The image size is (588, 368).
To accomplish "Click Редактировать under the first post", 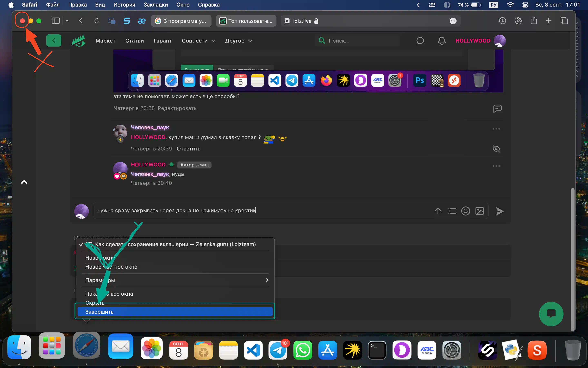I will pyautogui.click(x=177, y=108).
